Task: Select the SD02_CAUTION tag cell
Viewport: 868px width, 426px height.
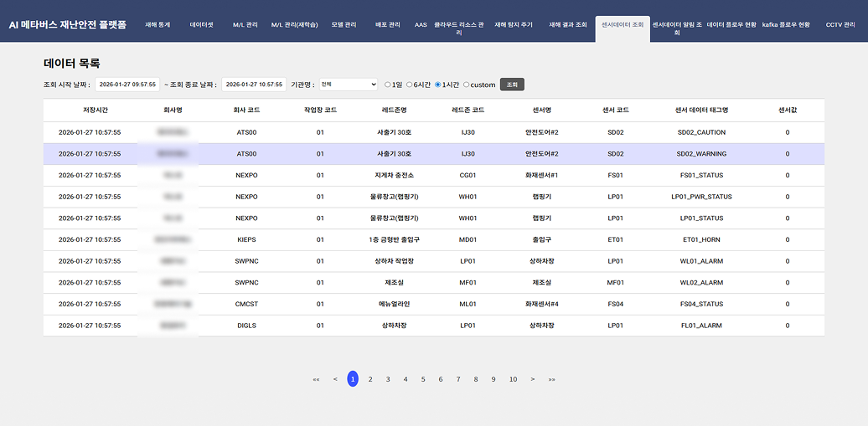Action: click(701, 133)
